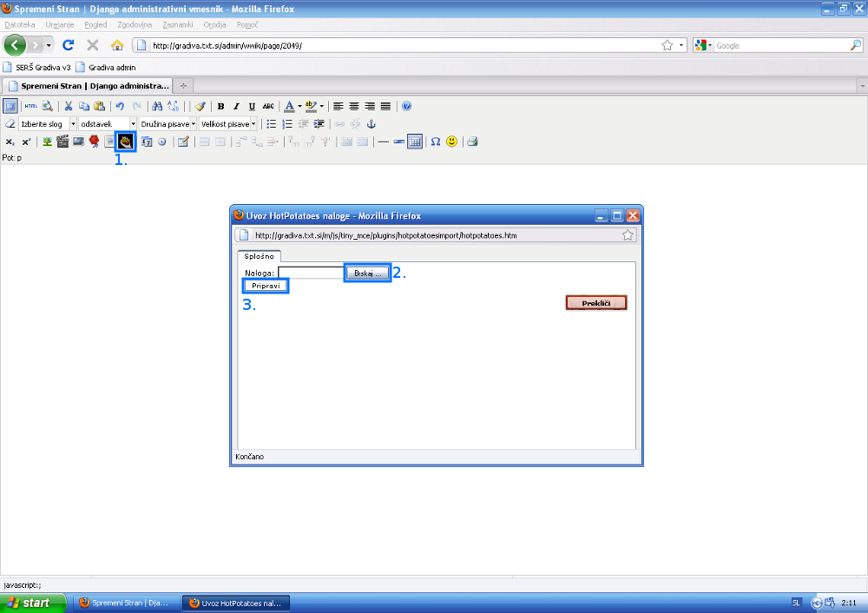Open the 'Gradiva admin' bookmark
This screenshot has height=613, width=868.
[x=106, y=68]
